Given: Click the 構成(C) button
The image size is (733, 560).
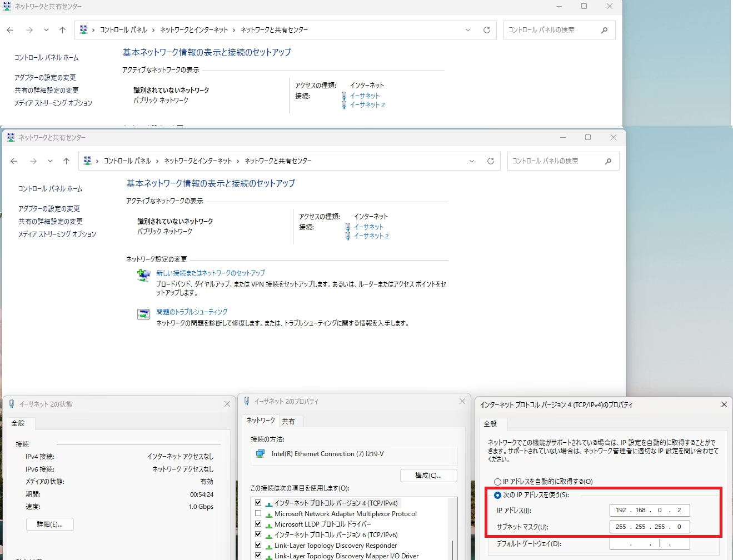Looking at the screenshot, I should coord(428,476).
